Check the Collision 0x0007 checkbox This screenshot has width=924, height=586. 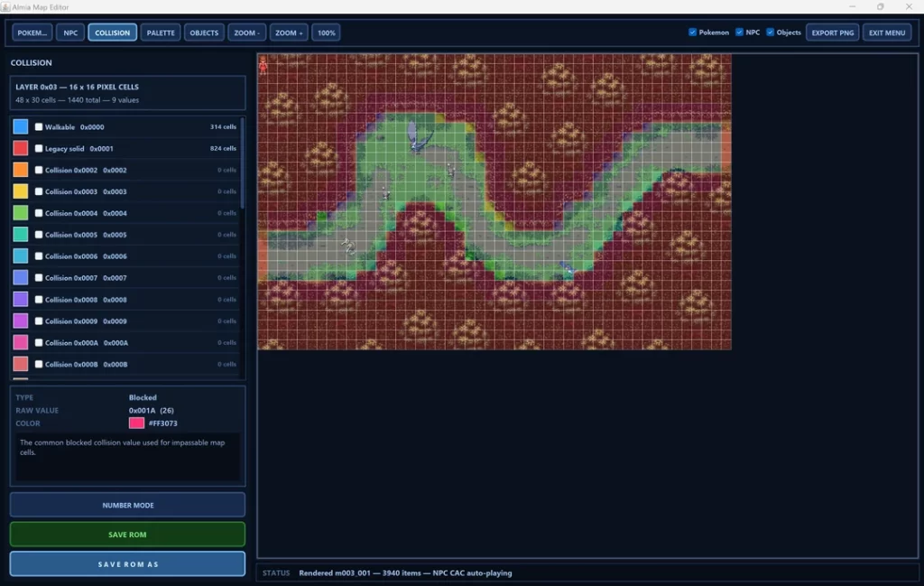[x=39, y=278]
